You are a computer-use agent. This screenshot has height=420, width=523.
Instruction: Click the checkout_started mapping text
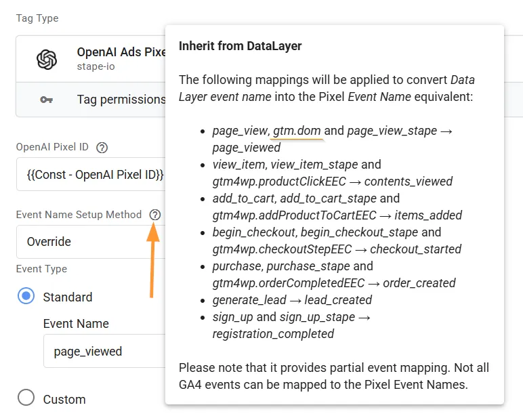point(415,249)
